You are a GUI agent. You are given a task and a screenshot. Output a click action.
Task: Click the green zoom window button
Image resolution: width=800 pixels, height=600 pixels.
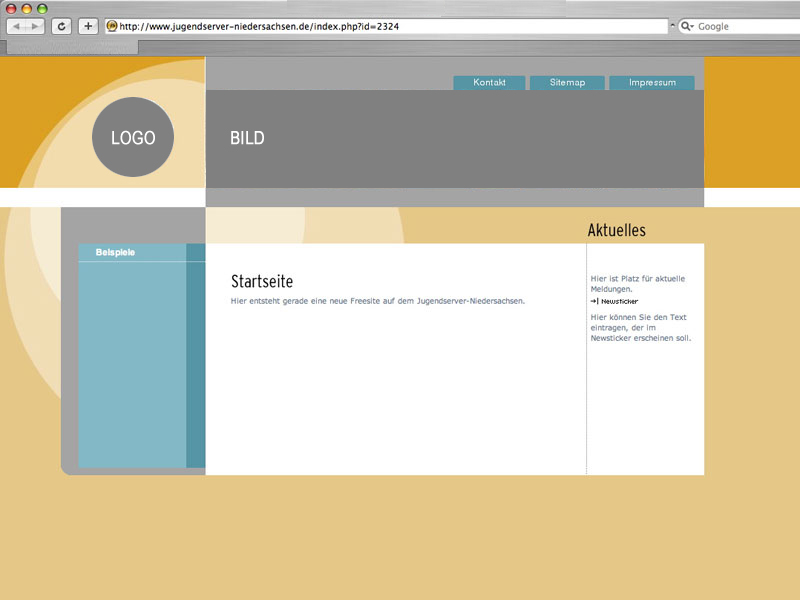pos(43,8)
